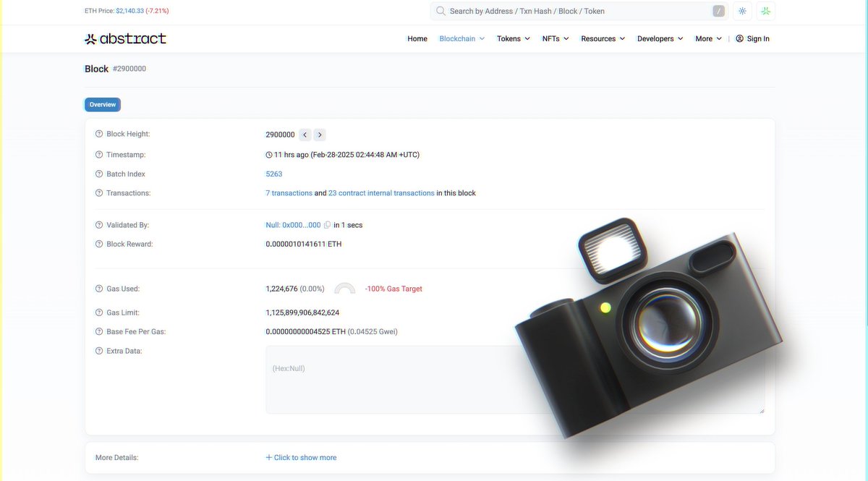Viewport: 868px width, 481px height.
Task: Click the gas limit value 1,125,899,906,842,624
Action: [x=302, y=312]
